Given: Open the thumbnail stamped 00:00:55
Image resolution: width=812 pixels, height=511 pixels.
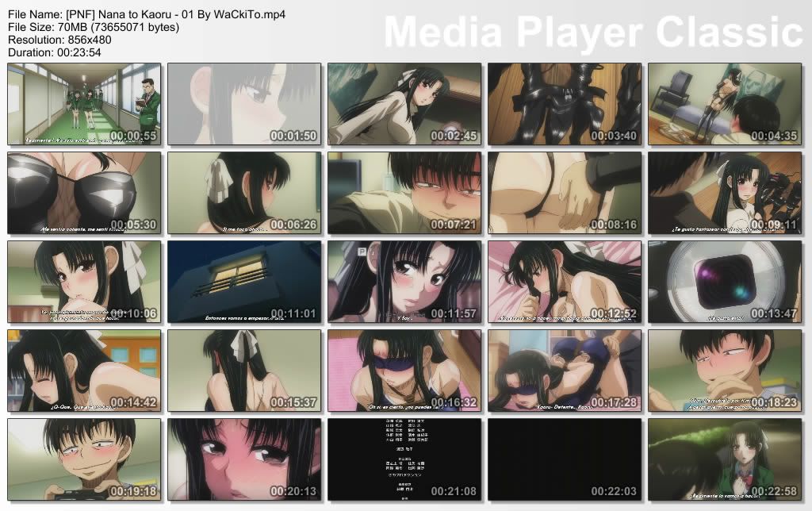Looking at the screenshot, I should pos(84,104).
